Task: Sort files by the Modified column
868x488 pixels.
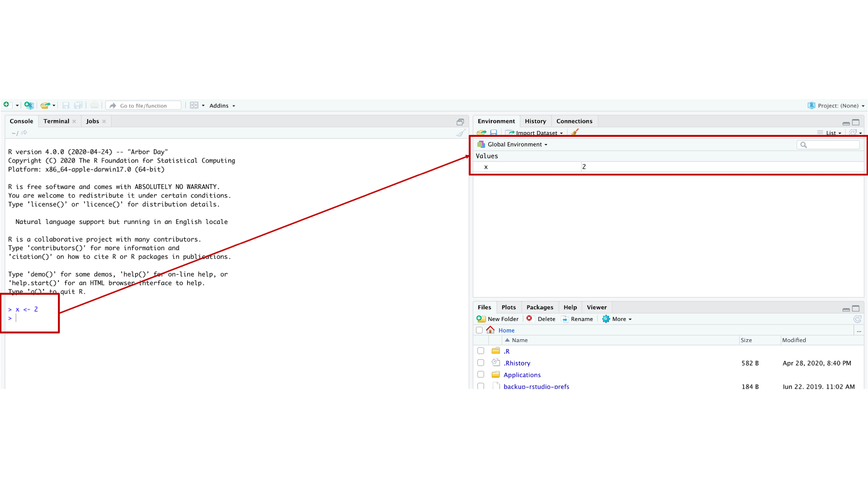Action: [794, 340]
